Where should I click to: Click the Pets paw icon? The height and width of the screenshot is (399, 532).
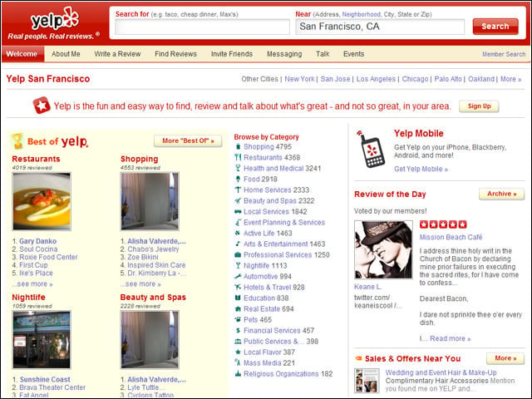238,319
